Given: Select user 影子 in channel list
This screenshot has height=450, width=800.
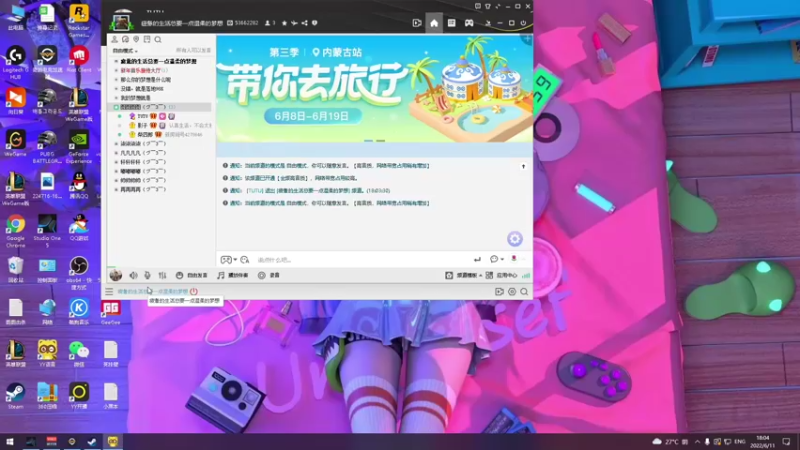Looking at the screenshot, I should pyautogui.click(x=142, y=126).
